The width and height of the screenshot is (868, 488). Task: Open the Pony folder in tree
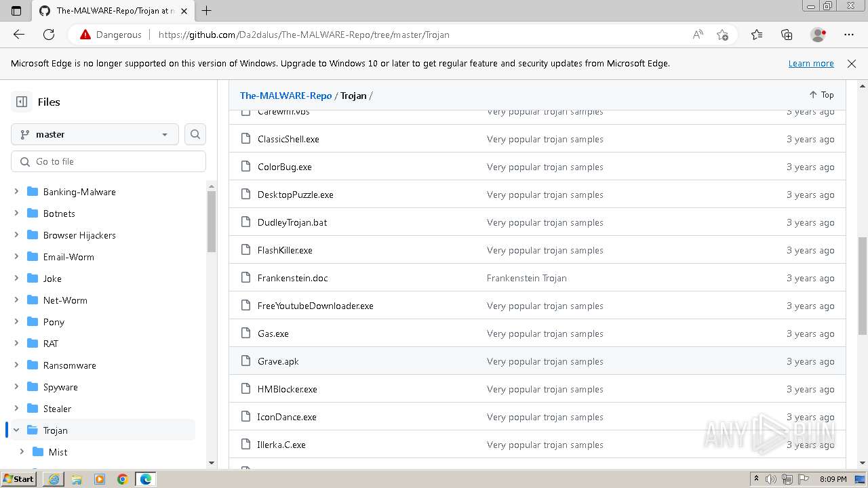[x=54, y=322]
